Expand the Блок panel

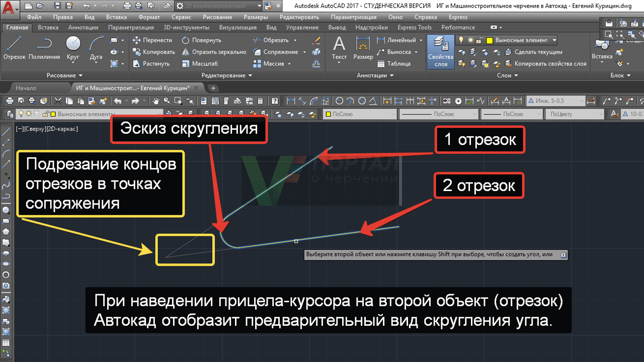click(x=620, y=75)
